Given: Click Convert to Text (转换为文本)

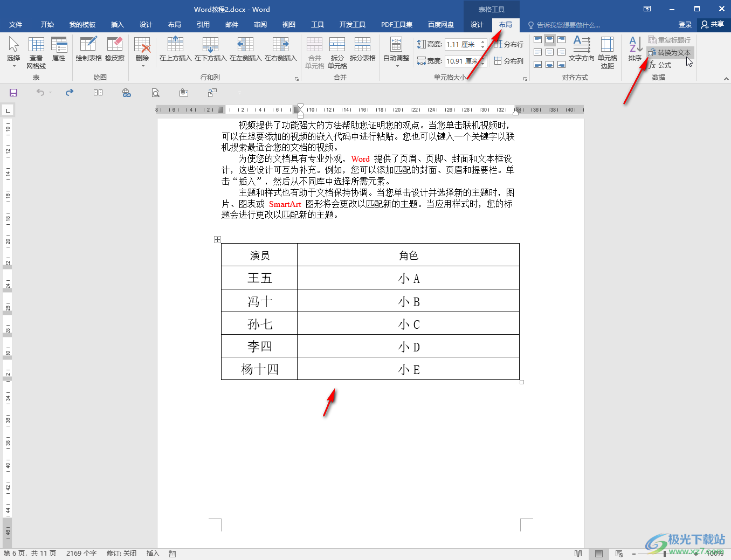Looking at the screenshot, I should (670, 52).
